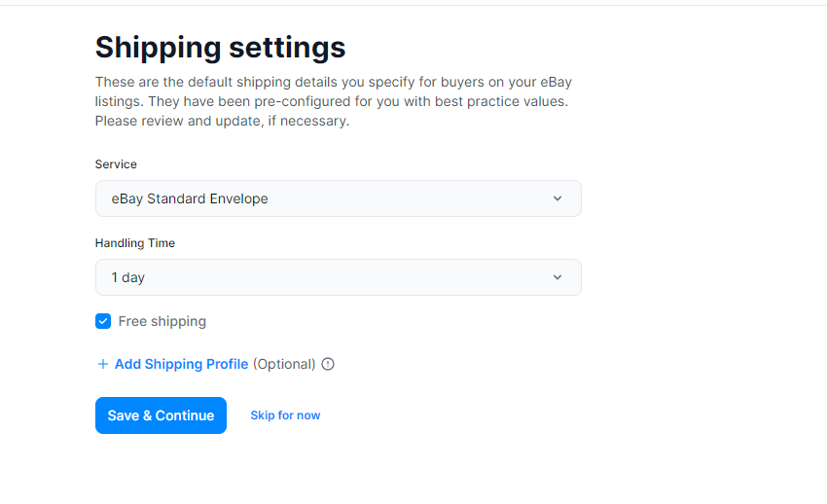Click the Handling Time field label
Image resolution: width=827 pixels, height=504 pixels.
click(135, 243)
